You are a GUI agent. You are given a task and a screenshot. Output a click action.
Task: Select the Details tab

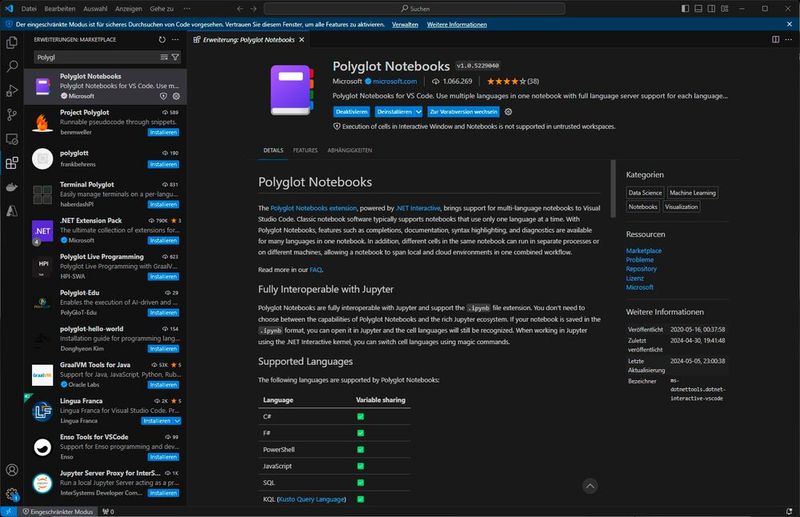(273, 150)
